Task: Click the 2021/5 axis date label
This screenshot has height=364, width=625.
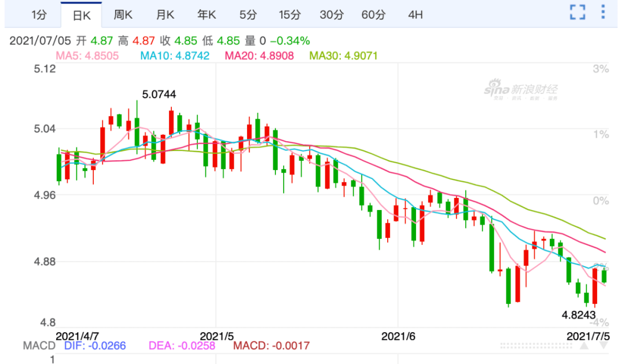Action: [x=216, y=336]
